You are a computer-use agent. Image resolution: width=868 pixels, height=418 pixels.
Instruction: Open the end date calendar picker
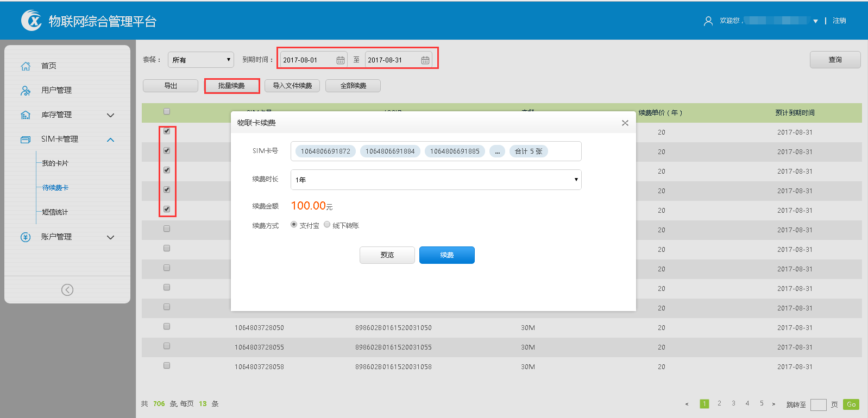[425, 60]
